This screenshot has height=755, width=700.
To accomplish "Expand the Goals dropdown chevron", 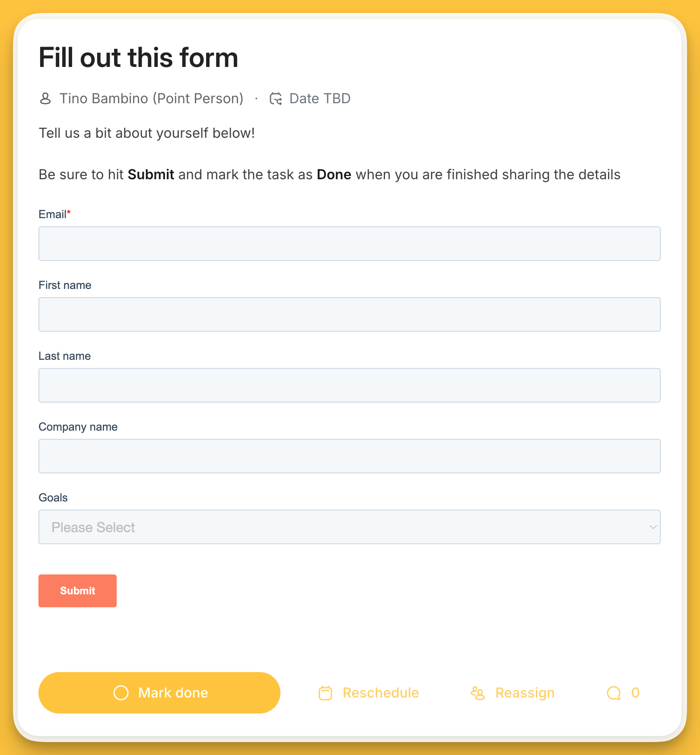I will click(x=653, y=527).
